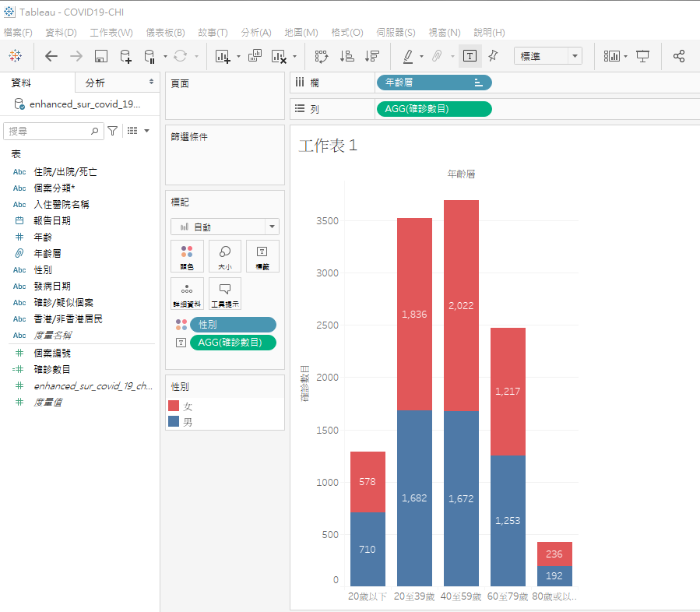Viewport: 700px width, 612px height.
Task: Click the 工具提示 button in marks card
Action: pos(224,294)
